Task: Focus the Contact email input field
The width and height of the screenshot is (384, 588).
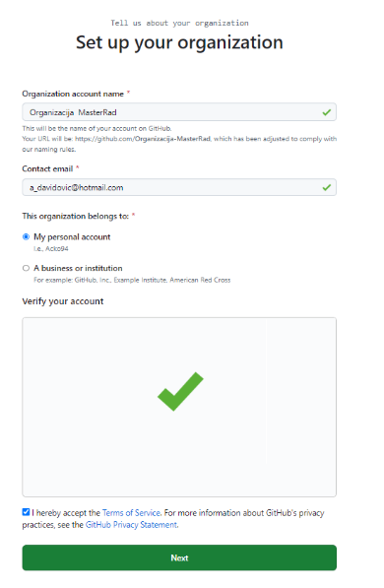Action: coord(179,187)
